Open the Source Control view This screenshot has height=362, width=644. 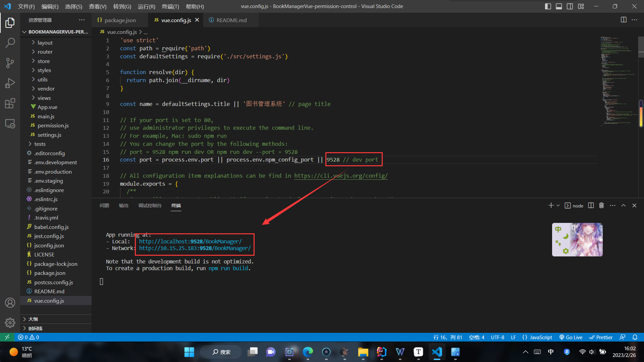click(x=10, y=63)
